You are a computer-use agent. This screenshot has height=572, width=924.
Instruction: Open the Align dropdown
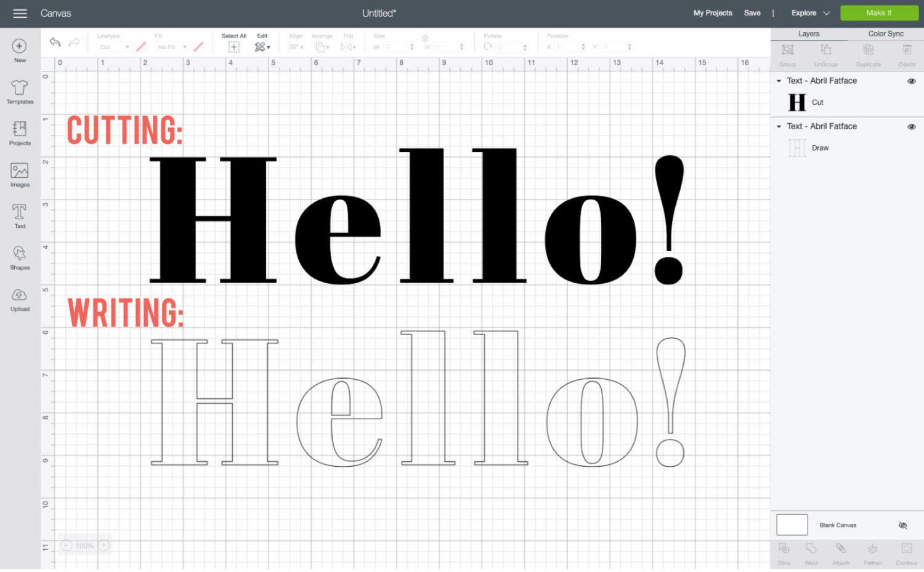point(296,47)
